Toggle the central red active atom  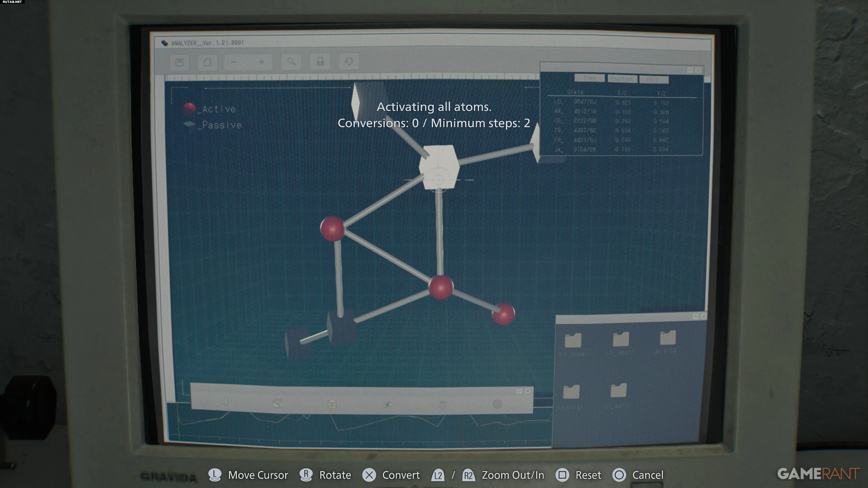pos(440,287)
